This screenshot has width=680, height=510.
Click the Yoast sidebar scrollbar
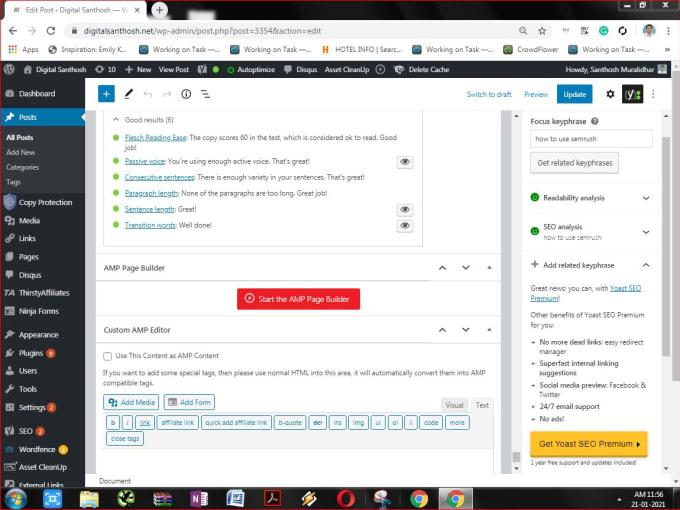click(666, 246)
